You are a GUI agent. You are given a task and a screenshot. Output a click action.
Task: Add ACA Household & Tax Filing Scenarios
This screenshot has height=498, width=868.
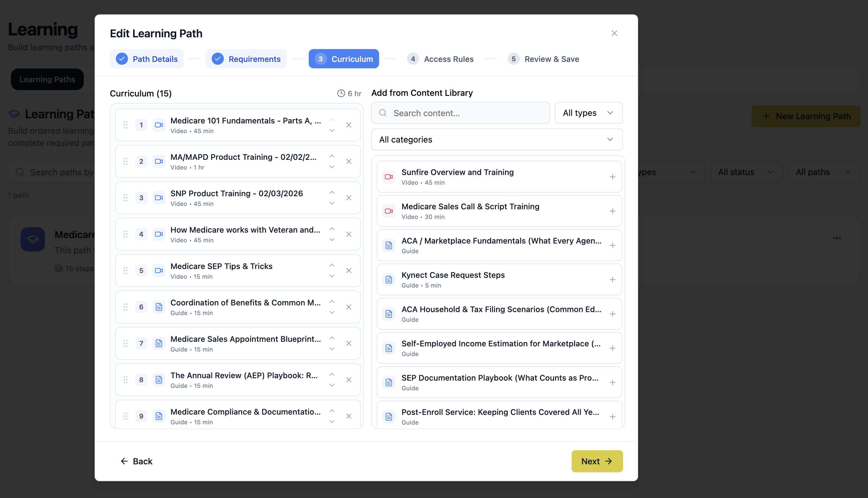[612, 314]
